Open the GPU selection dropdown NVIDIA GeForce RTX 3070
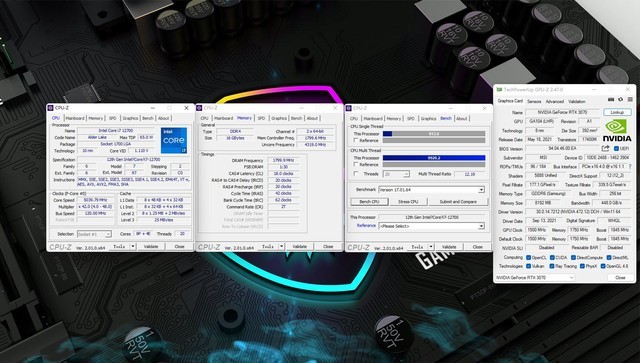This screenshot has height=363, width=640. click(535, 278)
